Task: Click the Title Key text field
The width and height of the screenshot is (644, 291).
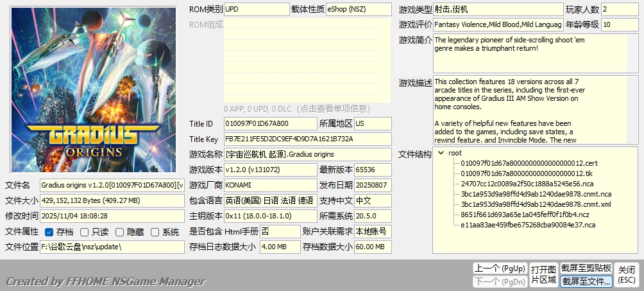Action: click(307, 139)
